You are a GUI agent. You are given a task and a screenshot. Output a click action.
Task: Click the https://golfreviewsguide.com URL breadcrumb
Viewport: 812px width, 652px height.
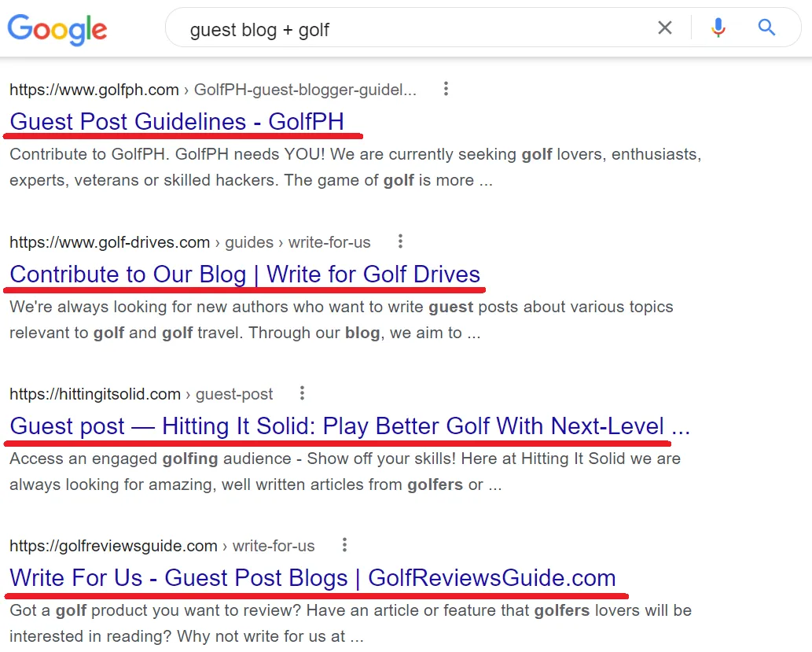pyautogui.click(x=113, y=546)
